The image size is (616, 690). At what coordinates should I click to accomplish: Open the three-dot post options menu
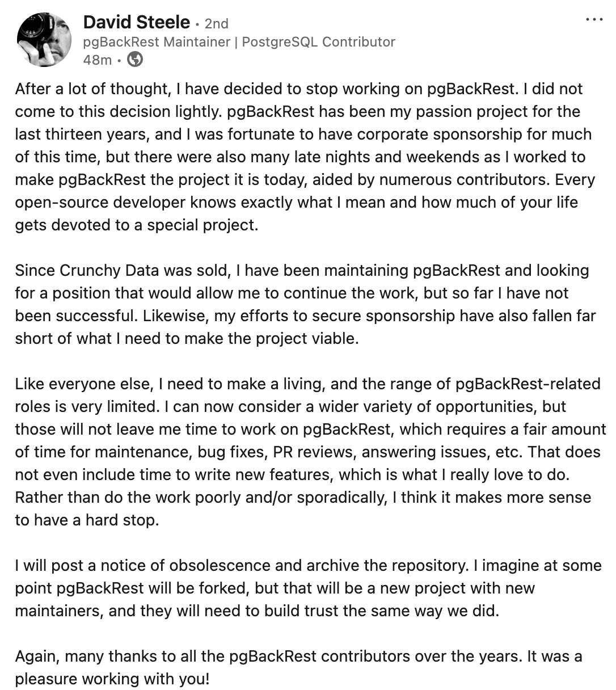point(594,20)
